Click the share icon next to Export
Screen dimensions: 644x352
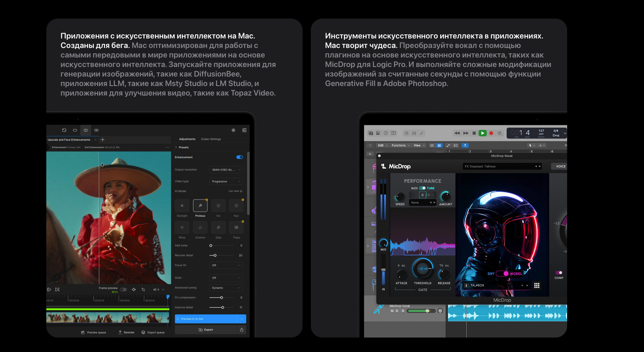241,330
